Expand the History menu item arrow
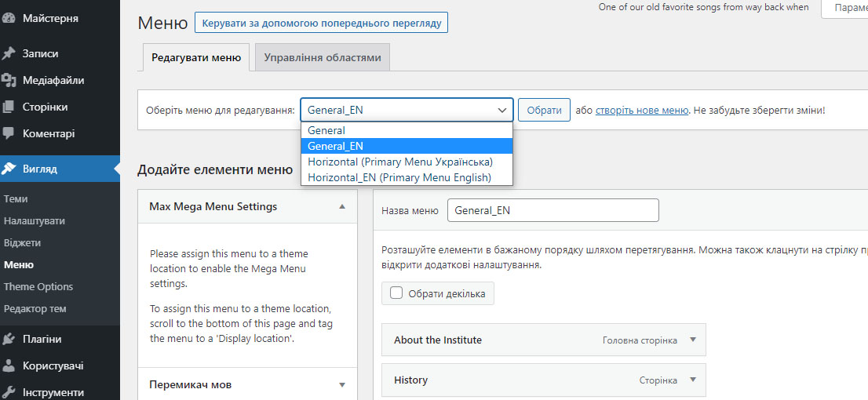This screenshot has height=400, width=868. tap(693, 380)
